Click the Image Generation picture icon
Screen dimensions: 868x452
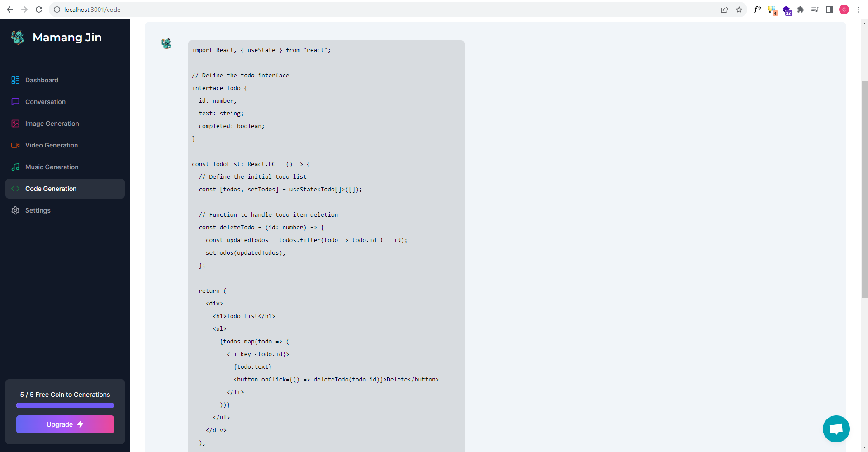coord(15,124)
